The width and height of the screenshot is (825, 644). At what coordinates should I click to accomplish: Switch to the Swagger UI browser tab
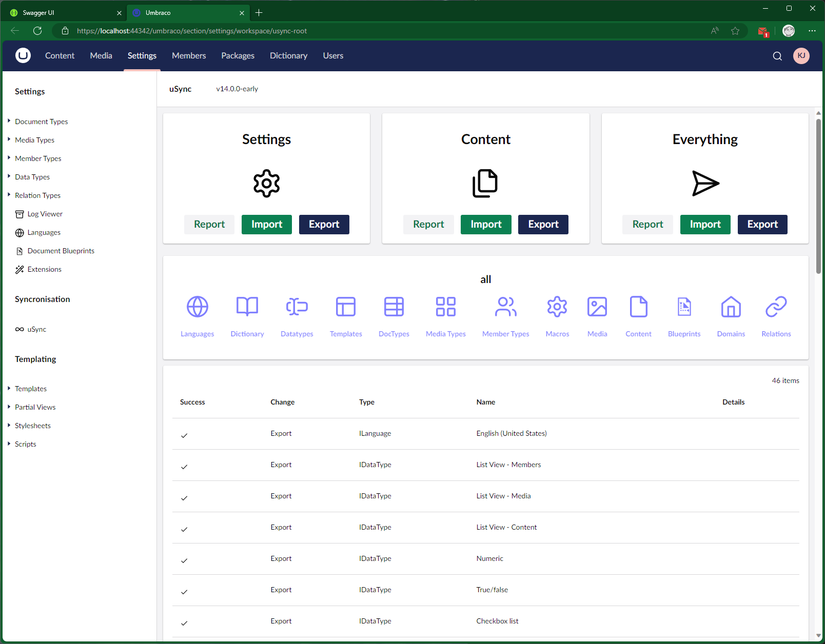click(x=64, y=13)
